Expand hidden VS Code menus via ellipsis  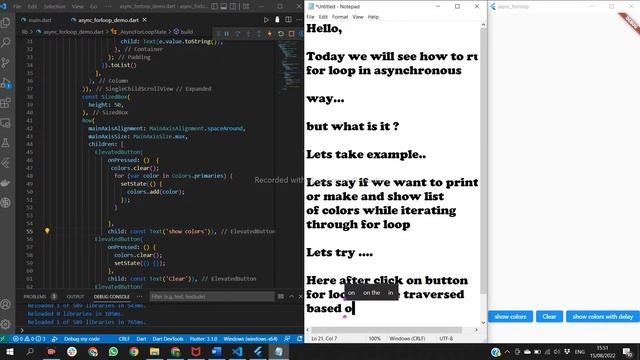click(x=108, y=7)
